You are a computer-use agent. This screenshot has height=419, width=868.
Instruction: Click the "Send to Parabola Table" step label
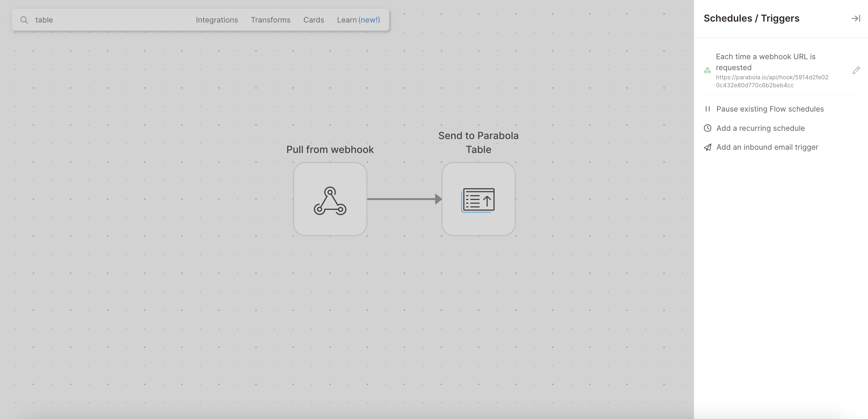[478, 142]
